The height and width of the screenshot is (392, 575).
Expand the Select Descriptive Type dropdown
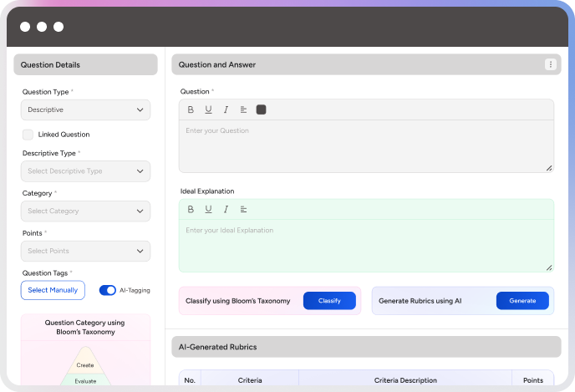click(x=85, y=171)
